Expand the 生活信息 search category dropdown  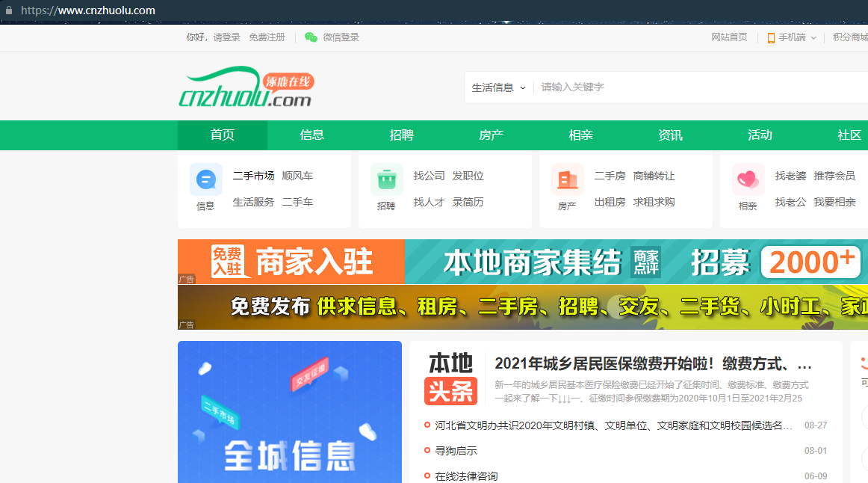click(x=499, y=87)
